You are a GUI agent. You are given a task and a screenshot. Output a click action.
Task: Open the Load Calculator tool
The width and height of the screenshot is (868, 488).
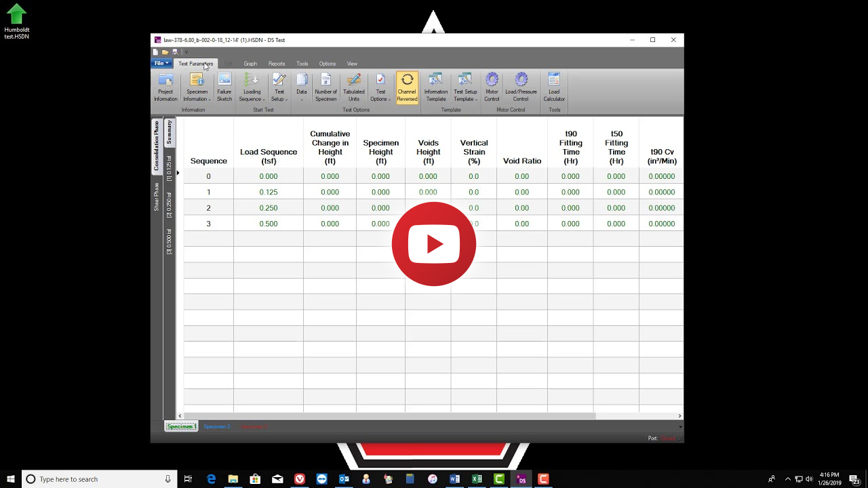pos(554,87)
